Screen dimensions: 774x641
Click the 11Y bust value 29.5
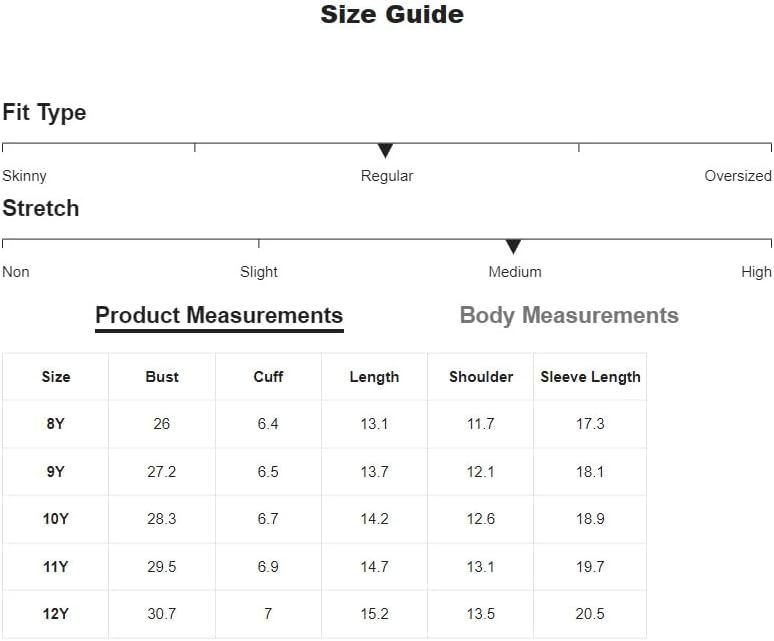click(161, 566)
